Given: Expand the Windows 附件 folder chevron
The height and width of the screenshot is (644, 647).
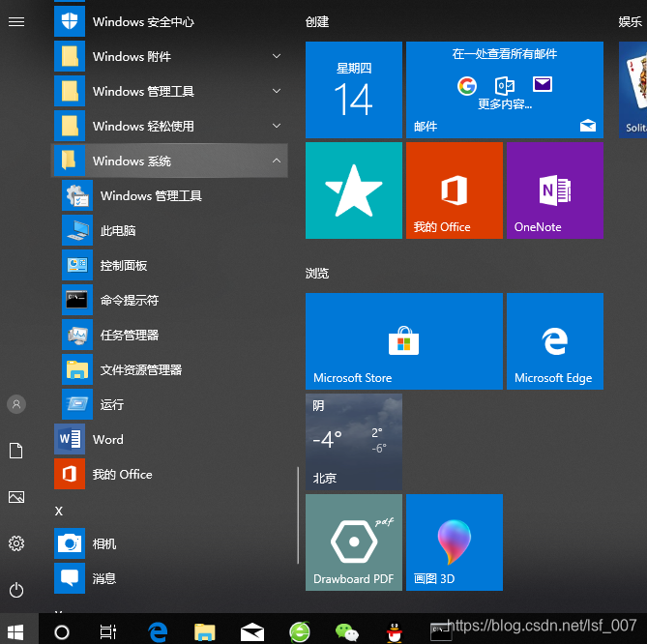Looking at the screenshot, I should tap(277, 56).
